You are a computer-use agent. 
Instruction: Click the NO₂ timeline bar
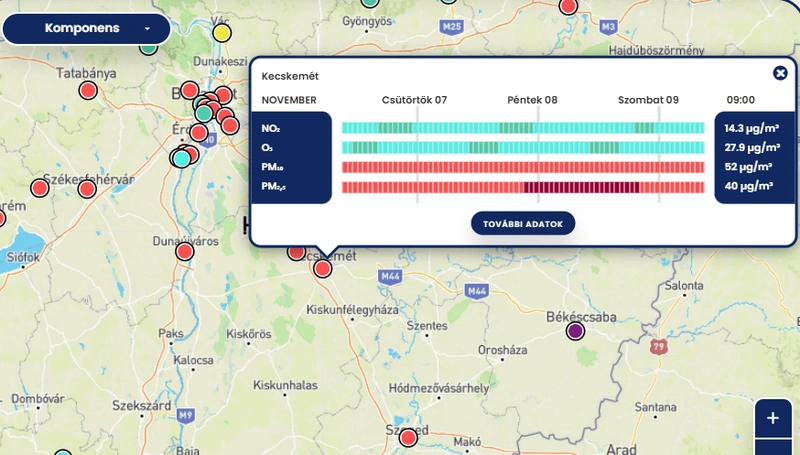[523, 128]
